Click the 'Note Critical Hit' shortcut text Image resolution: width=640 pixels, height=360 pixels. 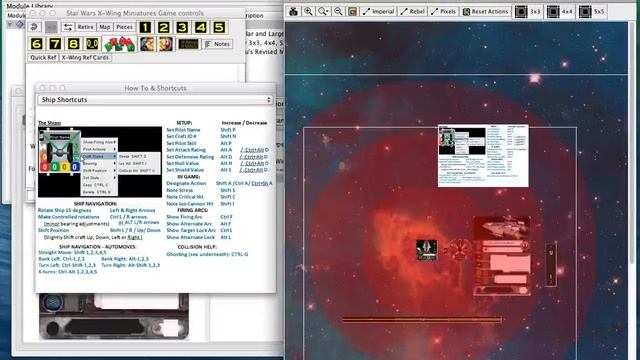coord(184,197)
